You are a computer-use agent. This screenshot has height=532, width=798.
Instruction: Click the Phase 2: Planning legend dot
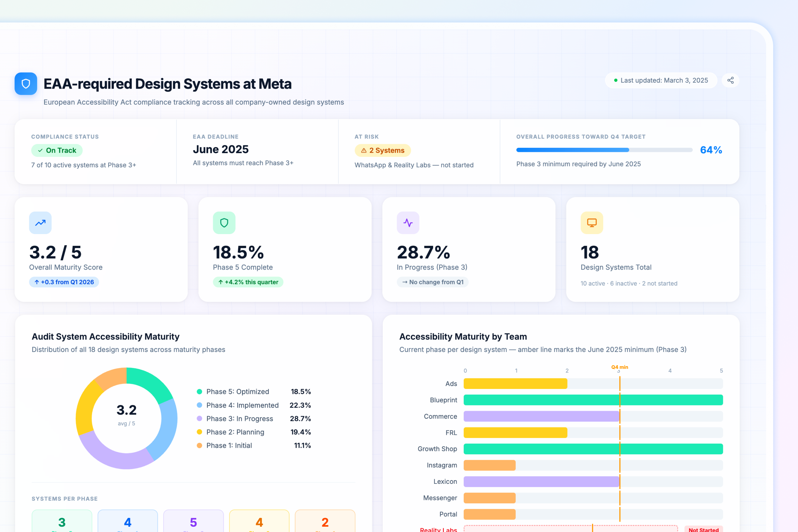[199, 432]
